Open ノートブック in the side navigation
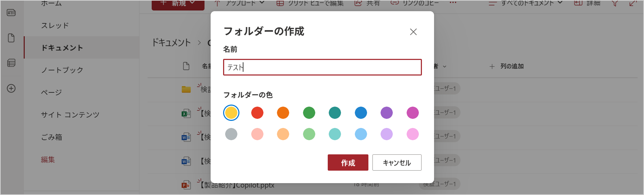Viewport: 644px width, 195px height. tap(62, 70)
